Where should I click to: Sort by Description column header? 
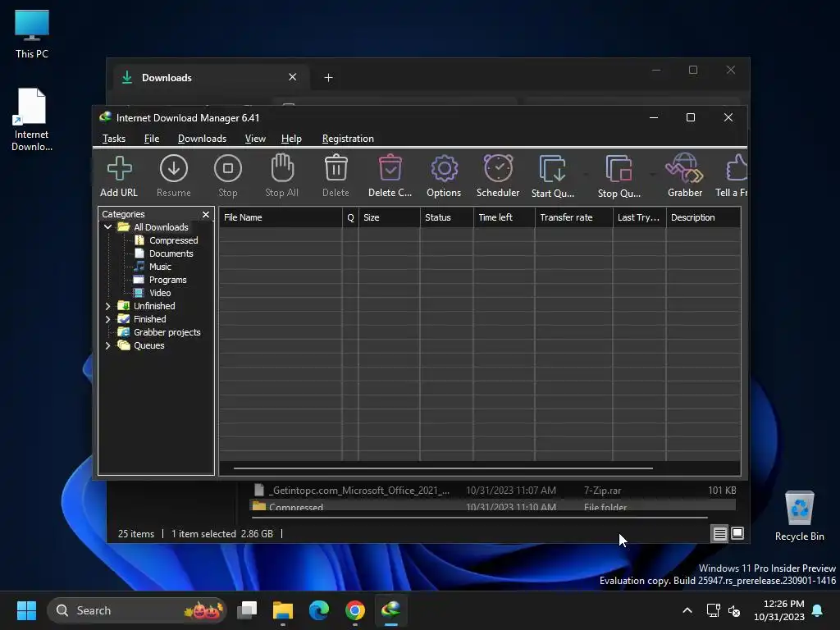coord(703,217)
